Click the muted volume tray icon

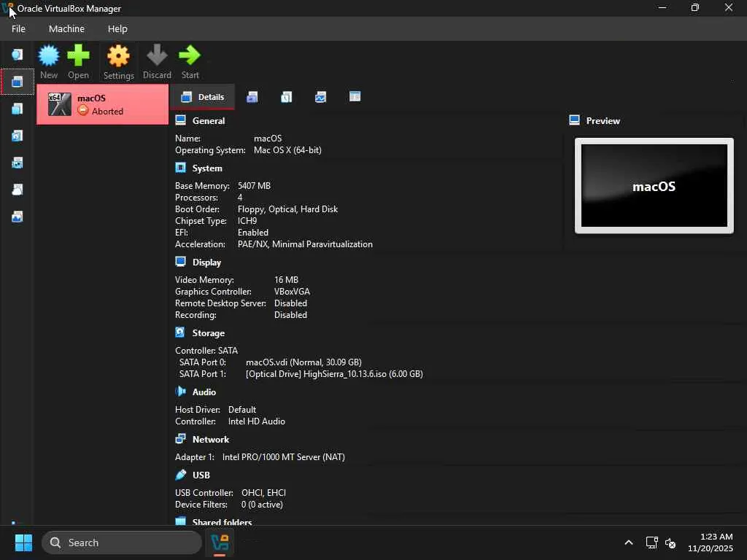[x=670, y=542]
